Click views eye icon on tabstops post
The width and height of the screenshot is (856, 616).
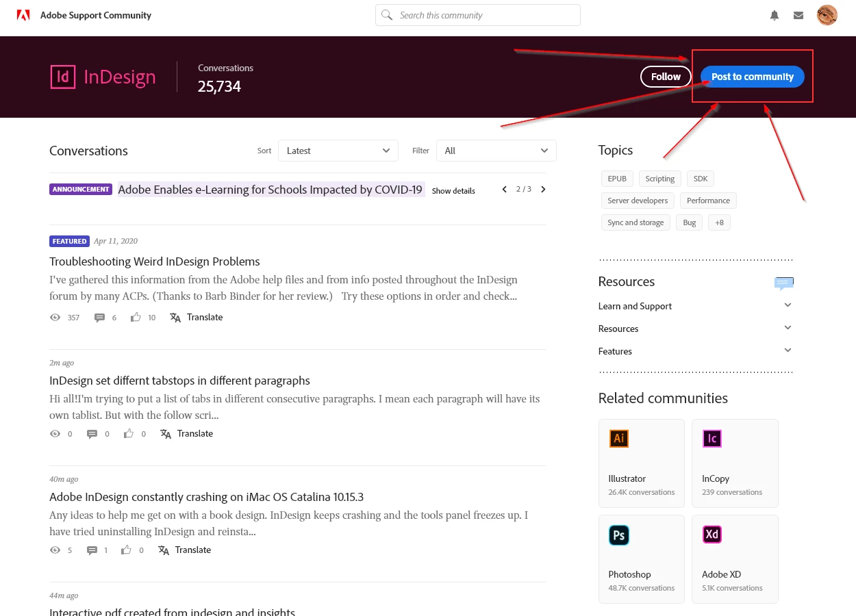point(55,434)
